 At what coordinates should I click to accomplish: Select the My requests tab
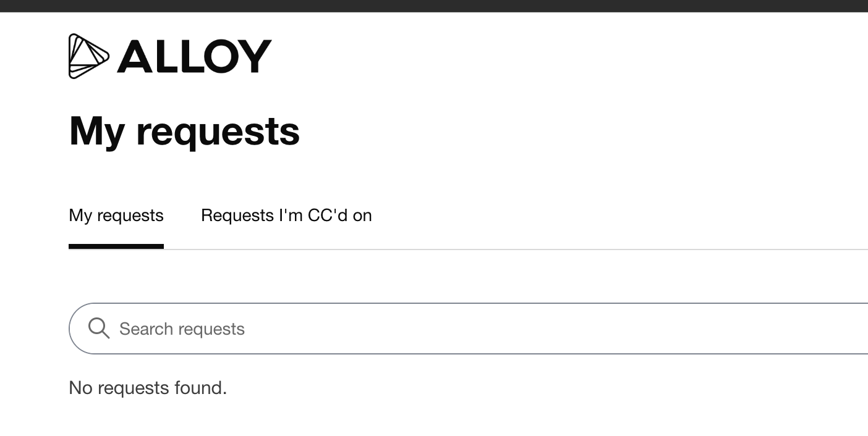click(x=116, y=216)
